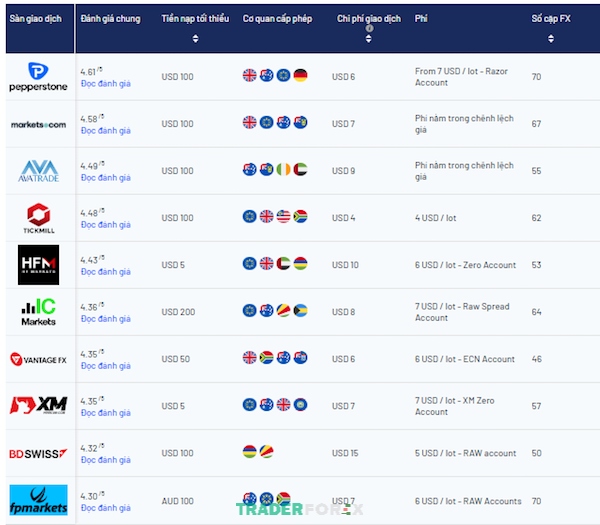Viewport: 600px width, 525px height.
Task: Click the USD 200 minimum deposit cell
Action: pos(178,312)
